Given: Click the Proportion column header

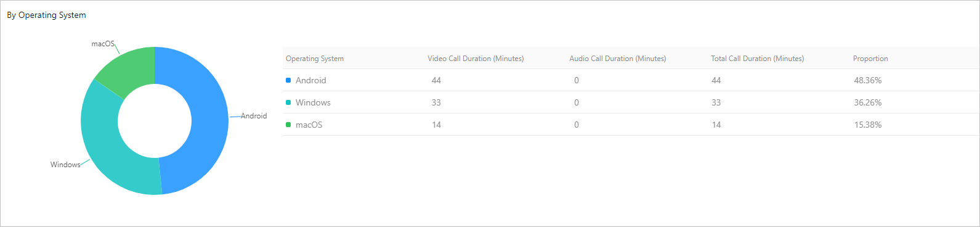Looking at the screenshot, I should tap(870, 59).
